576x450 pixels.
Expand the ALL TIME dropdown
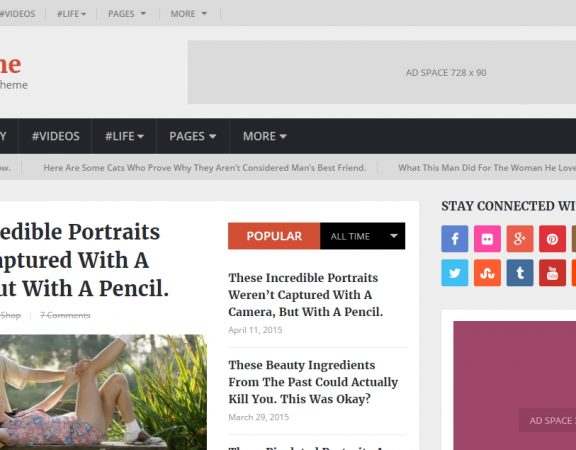click(x=363, y=236)
